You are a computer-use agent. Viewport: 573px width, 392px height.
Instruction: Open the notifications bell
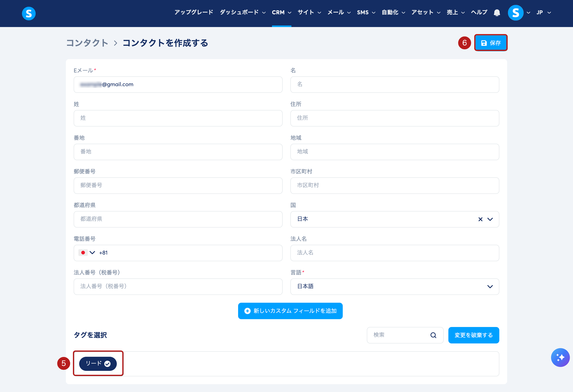[x=497, y=13]
